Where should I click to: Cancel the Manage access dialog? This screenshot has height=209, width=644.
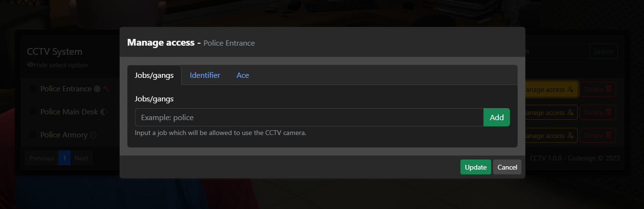click(x=507, y=167)
